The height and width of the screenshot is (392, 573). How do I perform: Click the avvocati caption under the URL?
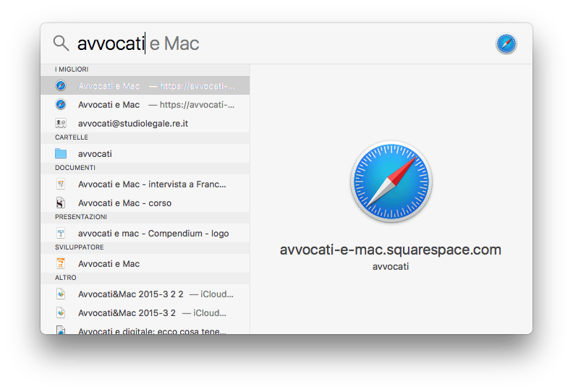coord(391,267)
